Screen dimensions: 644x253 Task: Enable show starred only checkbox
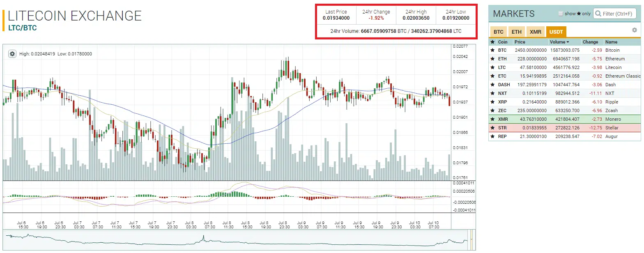[x=561, y=14]
